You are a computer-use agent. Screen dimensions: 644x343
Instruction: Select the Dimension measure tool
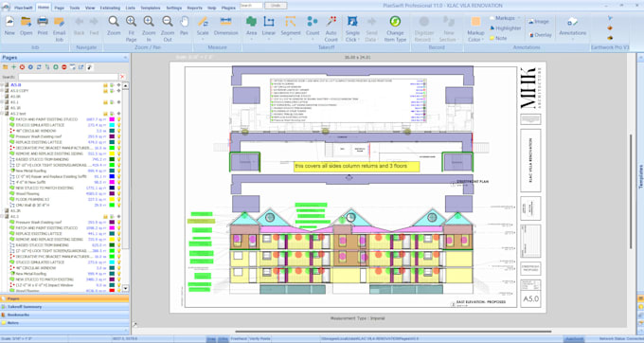click(x=226, y=26)
